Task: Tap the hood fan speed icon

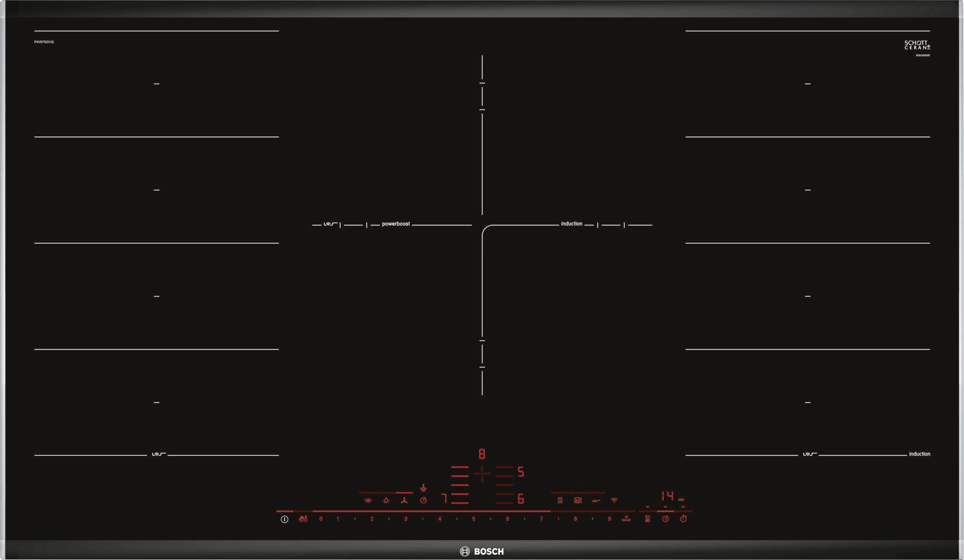Action: (x=404, y=501)
